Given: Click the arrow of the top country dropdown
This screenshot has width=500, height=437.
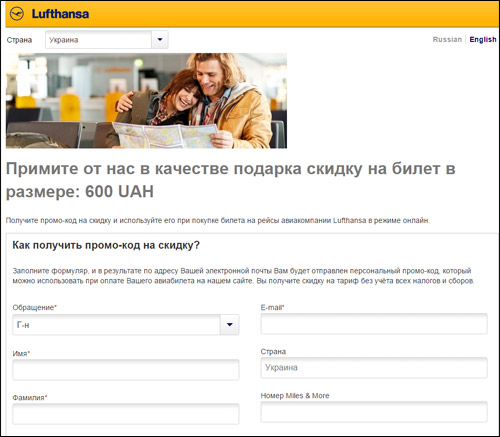Looking at the screenshot, I should click(160, 40).
